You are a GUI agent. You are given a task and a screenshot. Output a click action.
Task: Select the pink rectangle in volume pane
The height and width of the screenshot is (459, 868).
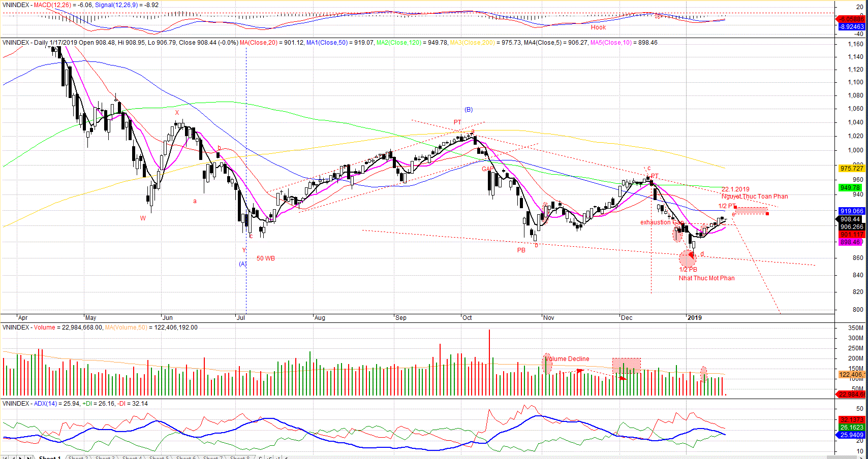(626, 365)
